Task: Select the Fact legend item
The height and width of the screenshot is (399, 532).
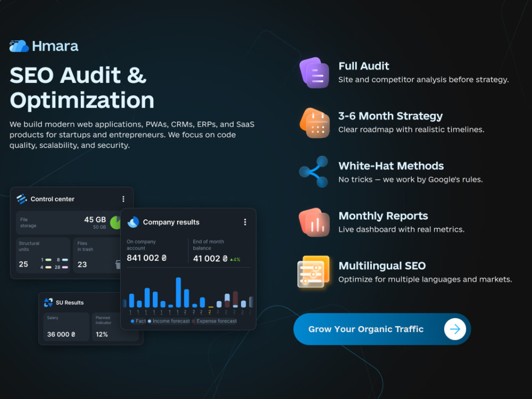Action: [138, 321]
